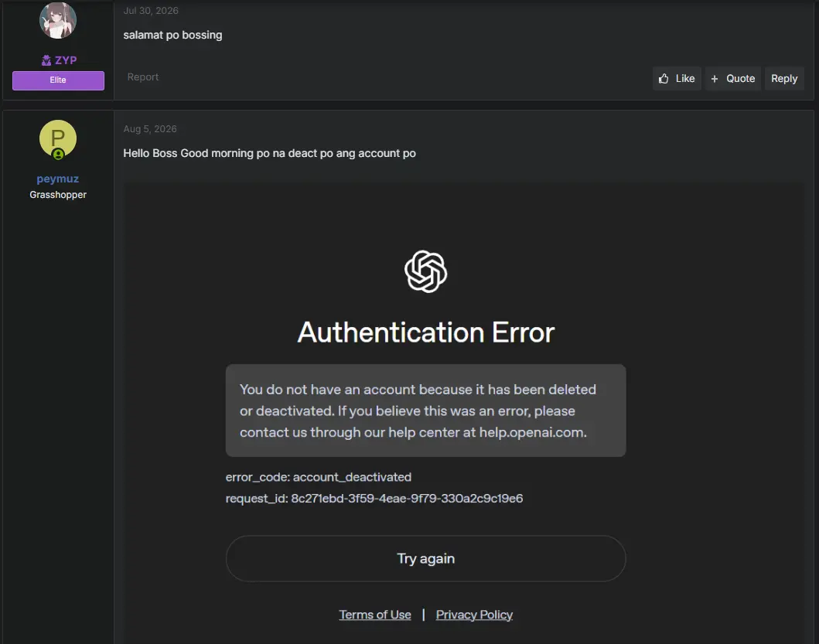Click the 'Hello Boss Good morning' message text
The image size is (819, 644).
coord(269,154)
